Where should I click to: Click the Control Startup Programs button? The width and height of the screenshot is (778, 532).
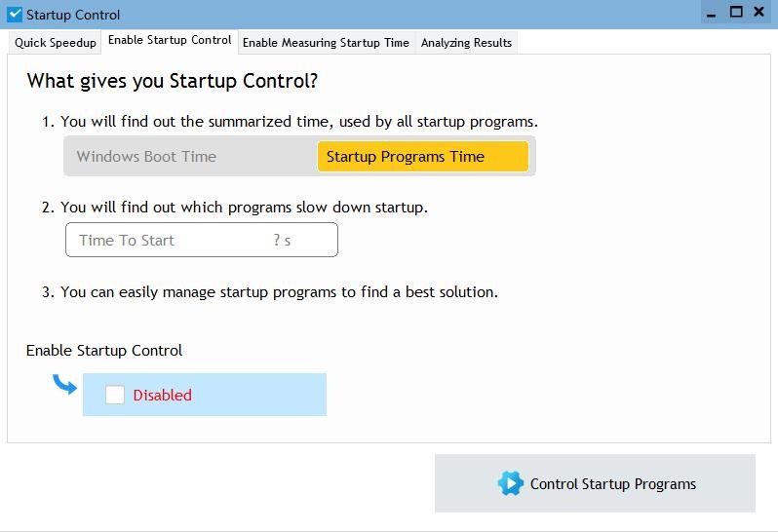595,483
